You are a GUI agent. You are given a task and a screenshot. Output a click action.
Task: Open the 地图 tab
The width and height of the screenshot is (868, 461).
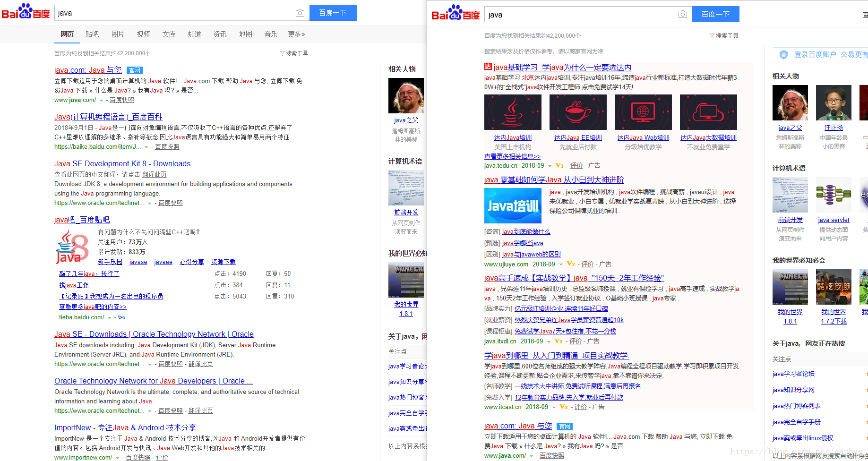tap(245, 34)
